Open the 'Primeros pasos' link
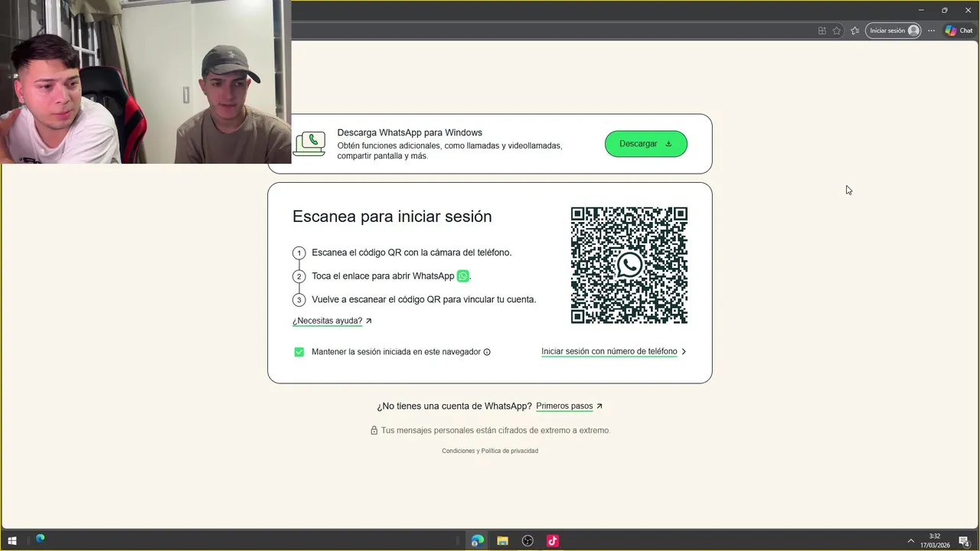The image size is (980, 551). pos(569,406)
